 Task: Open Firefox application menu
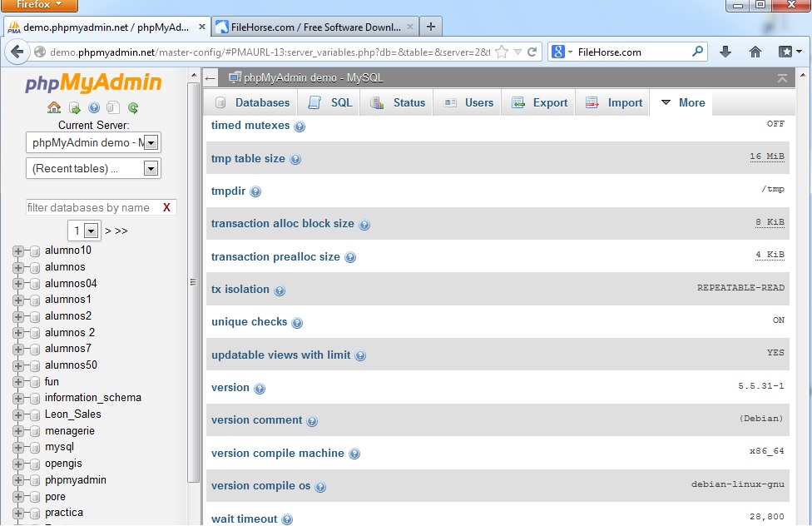[x=39, y=5]
